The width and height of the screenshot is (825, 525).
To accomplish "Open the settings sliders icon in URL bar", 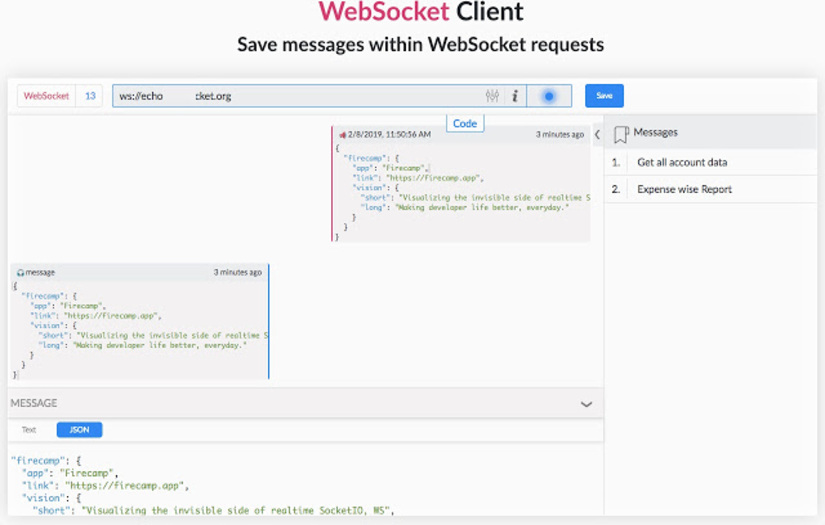I will point(492,96).
